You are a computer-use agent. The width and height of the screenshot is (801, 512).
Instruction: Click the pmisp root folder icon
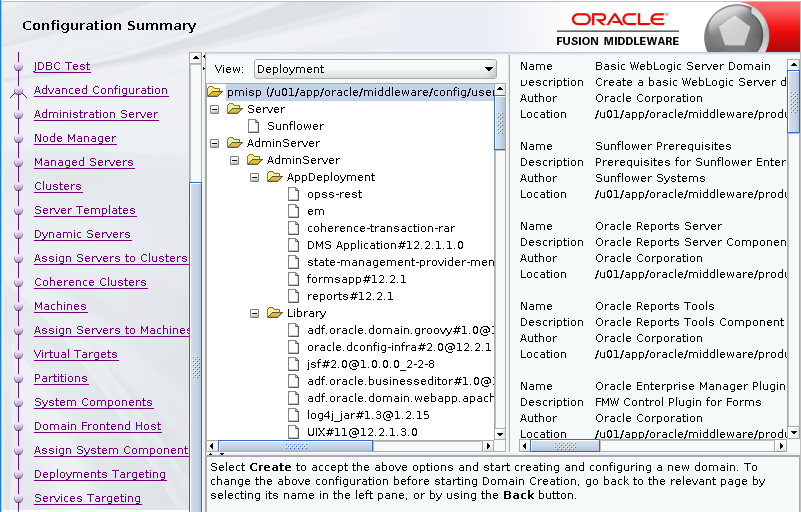tap(214, 92)
